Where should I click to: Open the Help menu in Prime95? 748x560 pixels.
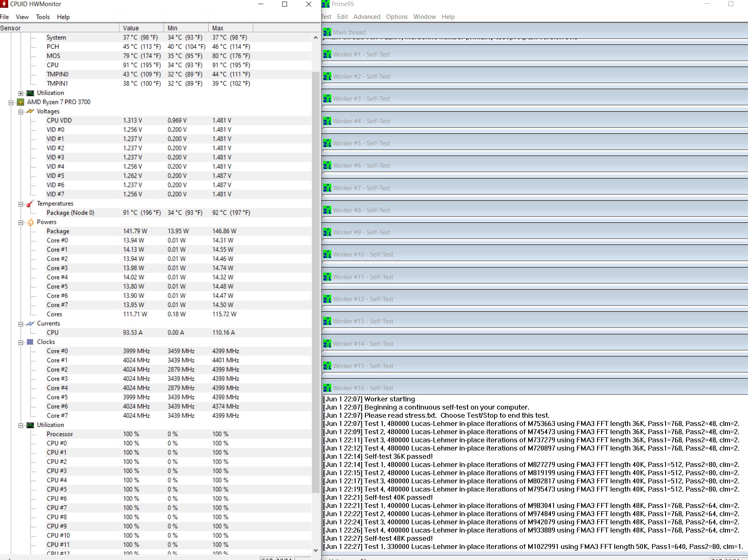coord(448,17)
